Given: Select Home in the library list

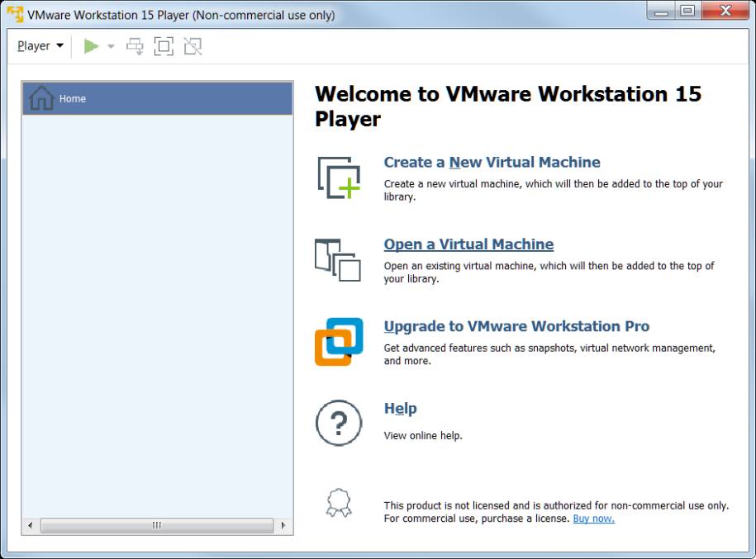Looking at the screenshot, I should (x=157, y=98).
